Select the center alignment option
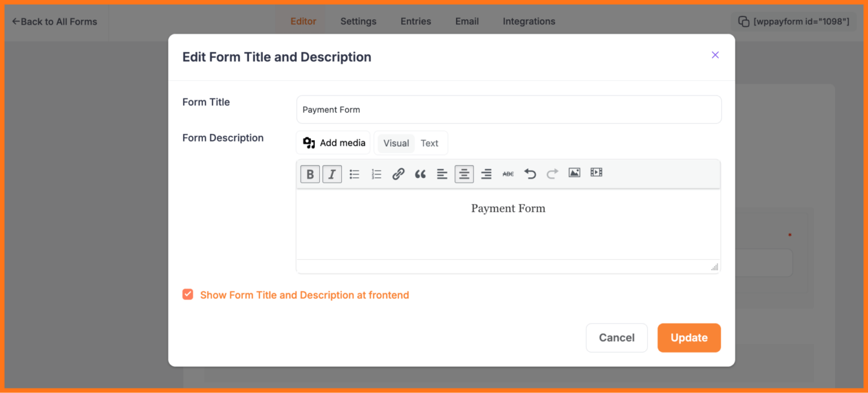868x393 pixels. point(464,174)
